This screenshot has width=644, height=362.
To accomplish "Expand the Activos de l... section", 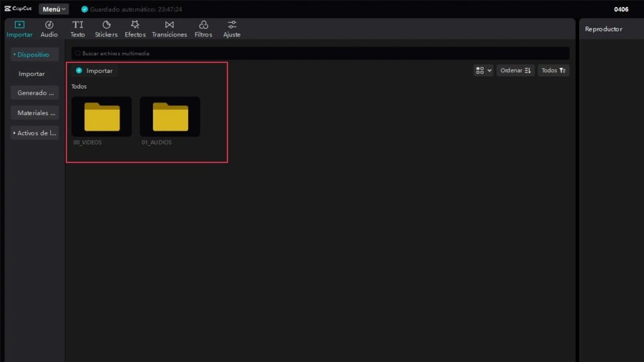I will (35, 133).
